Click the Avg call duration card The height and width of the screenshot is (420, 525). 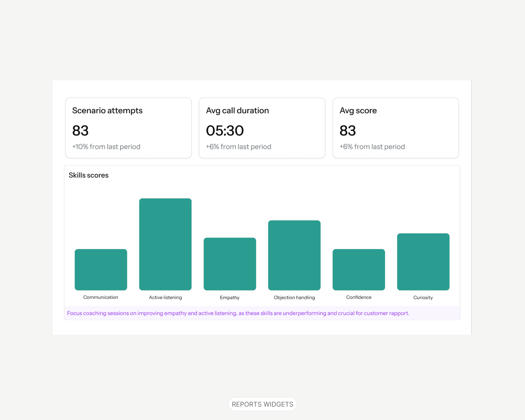pos(262,128)
